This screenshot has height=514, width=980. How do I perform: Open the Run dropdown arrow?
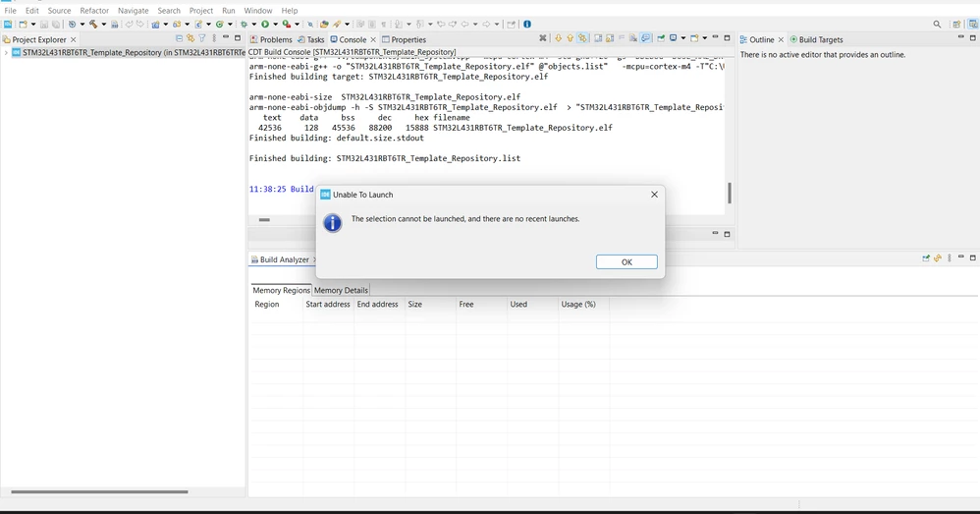(x=275, y=25)
